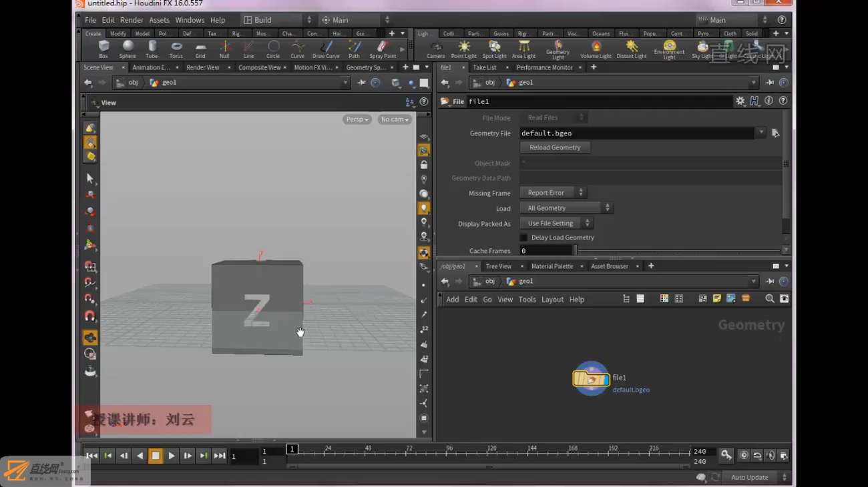Pin the network view pane

769,281
